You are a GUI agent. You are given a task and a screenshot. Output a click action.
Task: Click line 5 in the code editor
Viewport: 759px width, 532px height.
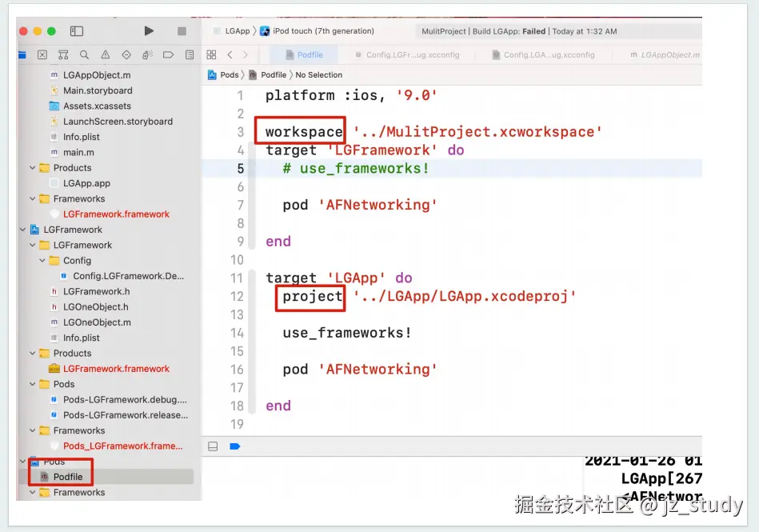tap(452, 169)
